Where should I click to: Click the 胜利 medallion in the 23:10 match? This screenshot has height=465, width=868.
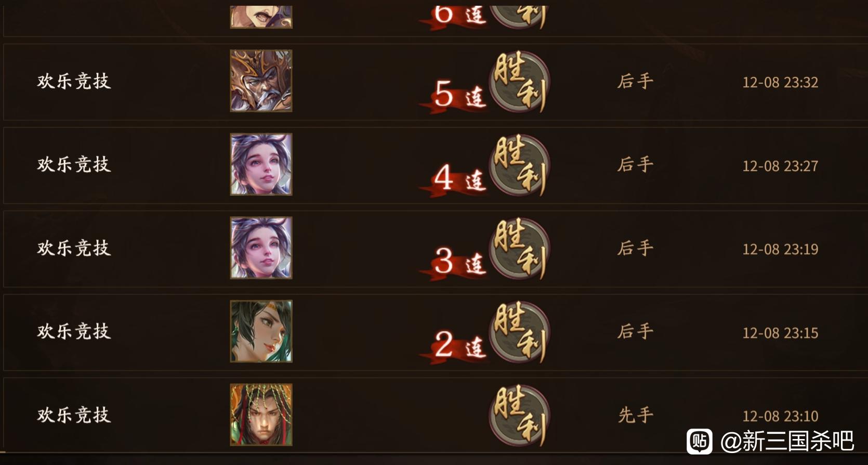click(519, 416)
